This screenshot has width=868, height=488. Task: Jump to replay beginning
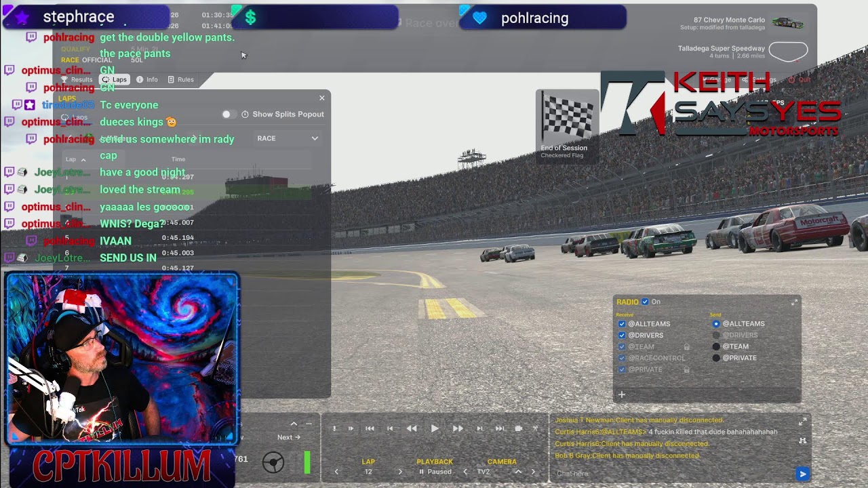(370, 428)
